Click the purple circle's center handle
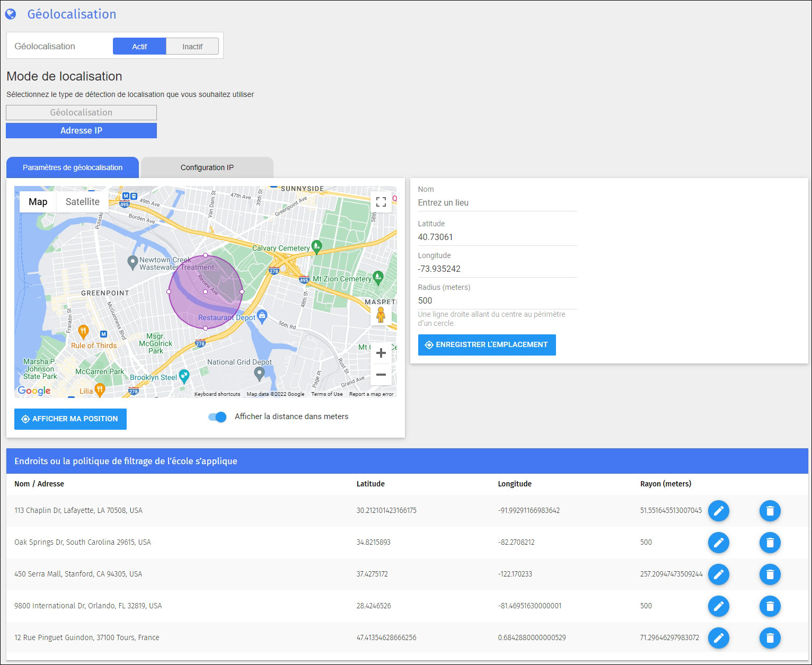 click(x=206, y=292)
